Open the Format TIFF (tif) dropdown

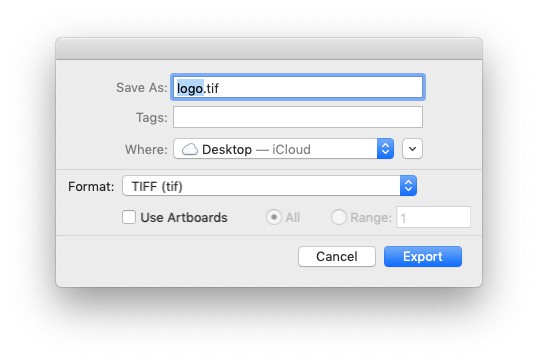click(x=269, y=186)
